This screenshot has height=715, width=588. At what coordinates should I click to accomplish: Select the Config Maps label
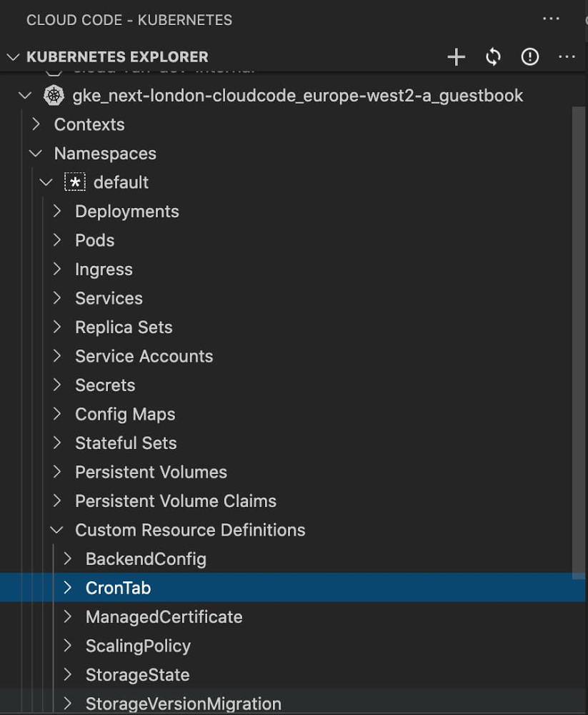125,414
